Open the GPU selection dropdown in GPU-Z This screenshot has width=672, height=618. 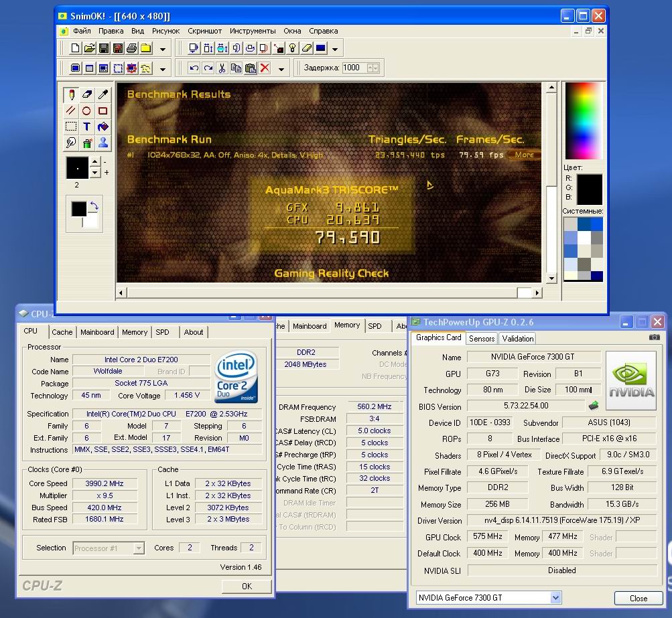(555, 597)
